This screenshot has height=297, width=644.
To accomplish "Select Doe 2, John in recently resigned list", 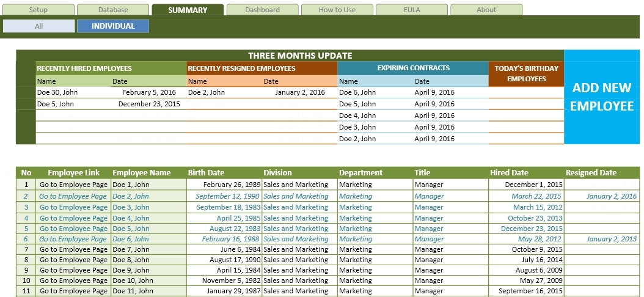I will click(207, 92).
